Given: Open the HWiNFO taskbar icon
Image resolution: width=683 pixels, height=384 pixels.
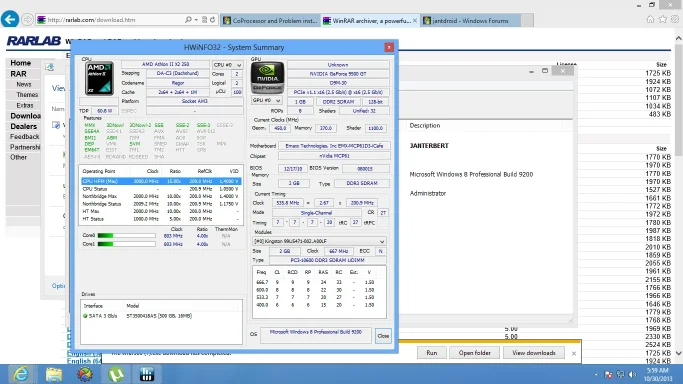Looking at the screenshot, I should [147, 374].
